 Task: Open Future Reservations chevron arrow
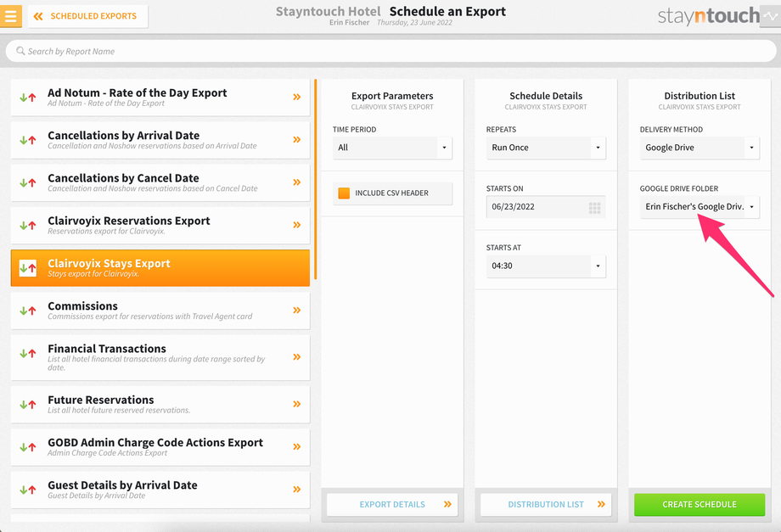click(297, 404)
